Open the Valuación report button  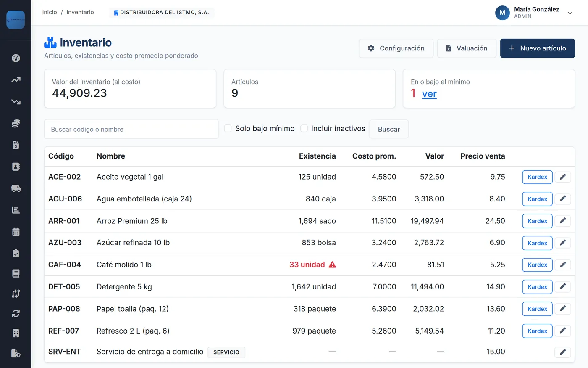(x=467, y=48)
